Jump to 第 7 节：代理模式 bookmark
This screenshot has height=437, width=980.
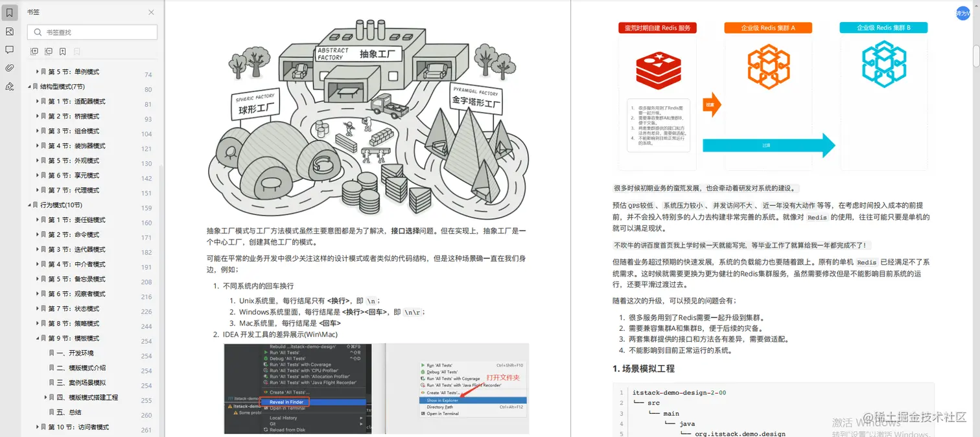click(73, 190)
